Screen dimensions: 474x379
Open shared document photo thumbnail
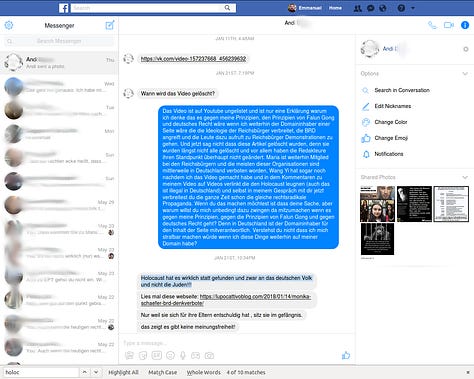(x=451, y=204)
